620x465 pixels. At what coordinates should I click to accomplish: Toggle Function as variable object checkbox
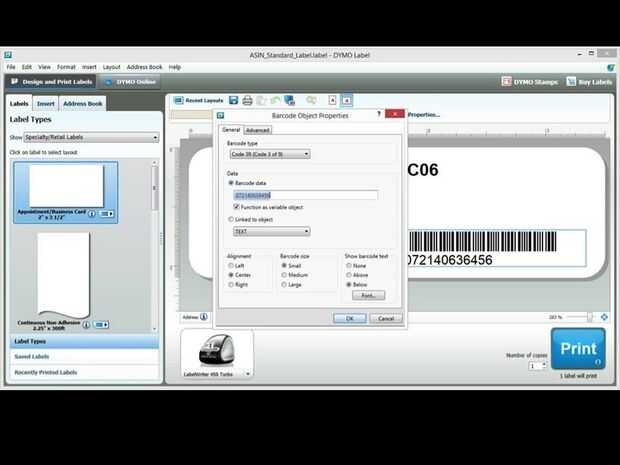click(x=236, y=207)
